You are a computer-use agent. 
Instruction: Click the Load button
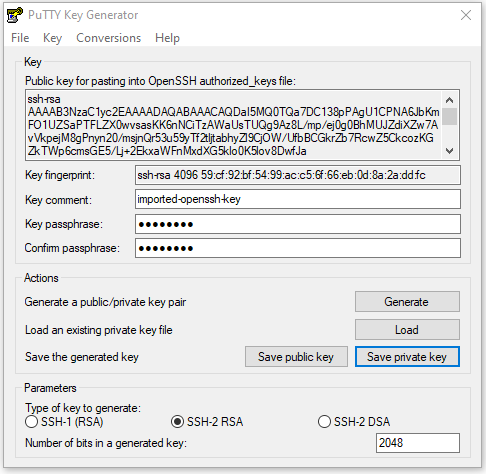pos(407,330)
